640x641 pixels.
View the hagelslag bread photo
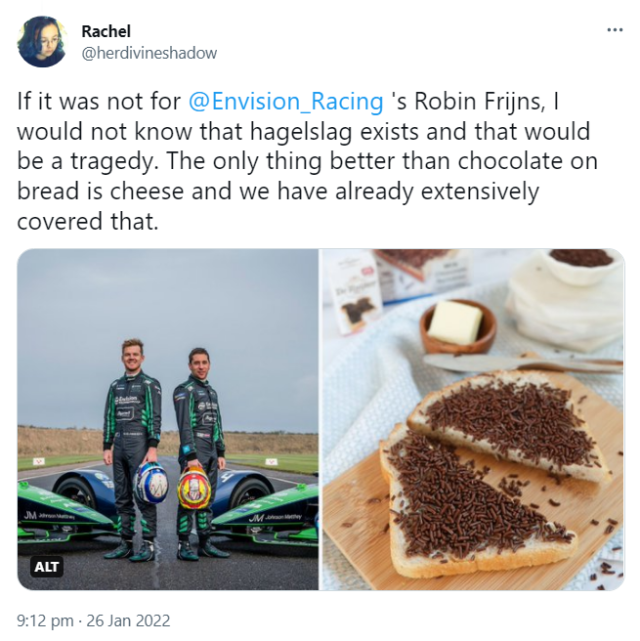[472, 419]
